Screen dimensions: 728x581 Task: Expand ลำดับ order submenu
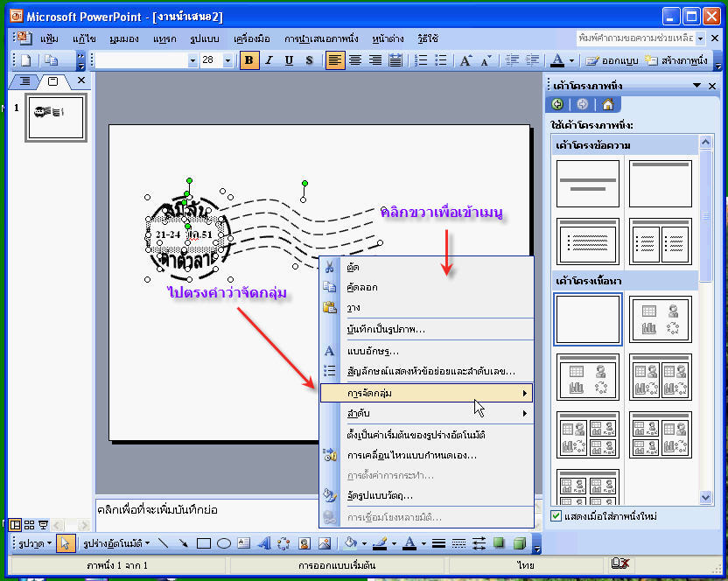pyautogui.click(x=426, y=413)
